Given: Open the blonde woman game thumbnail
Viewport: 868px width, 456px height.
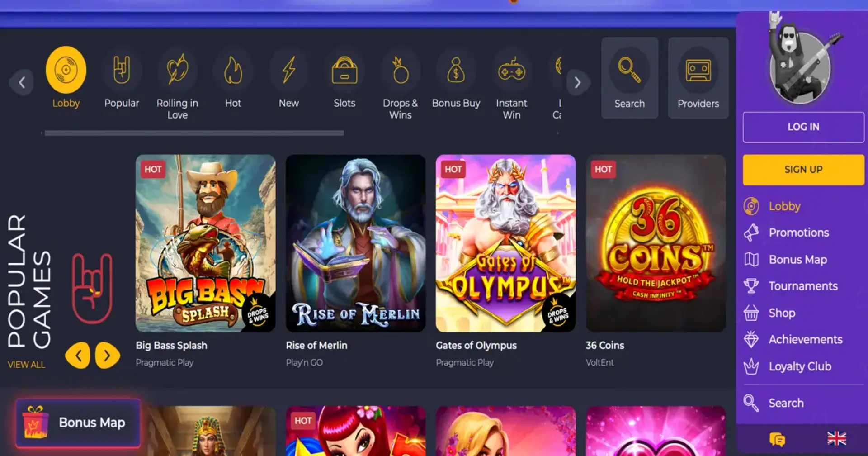Looking at the screenshot, I should click(x=506, y=431).
